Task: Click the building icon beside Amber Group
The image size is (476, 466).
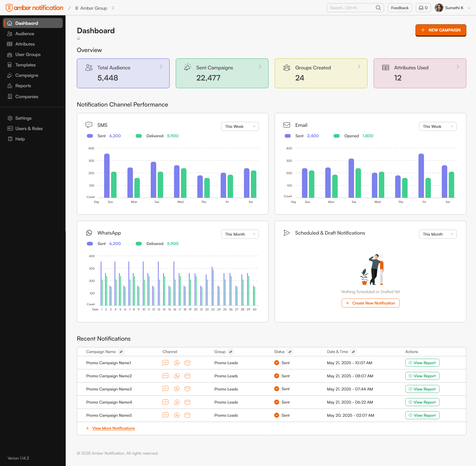Action: pos(77,8)
